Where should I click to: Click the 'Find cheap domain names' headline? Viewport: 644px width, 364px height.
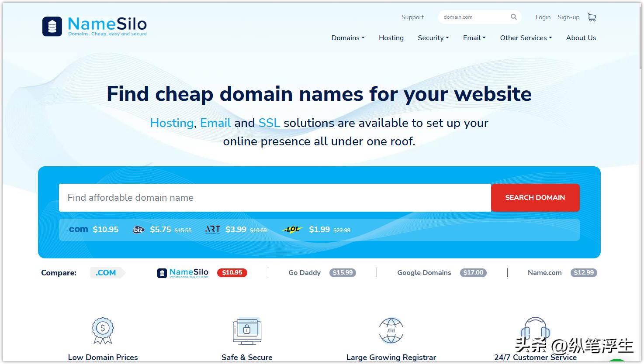coord(319,94)
